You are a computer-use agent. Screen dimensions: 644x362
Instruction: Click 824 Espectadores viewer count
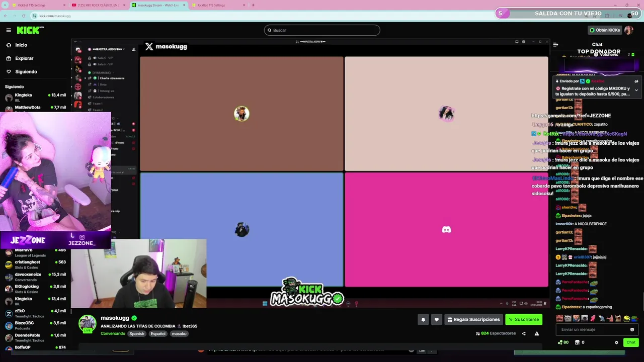click(x=496, y=333)
